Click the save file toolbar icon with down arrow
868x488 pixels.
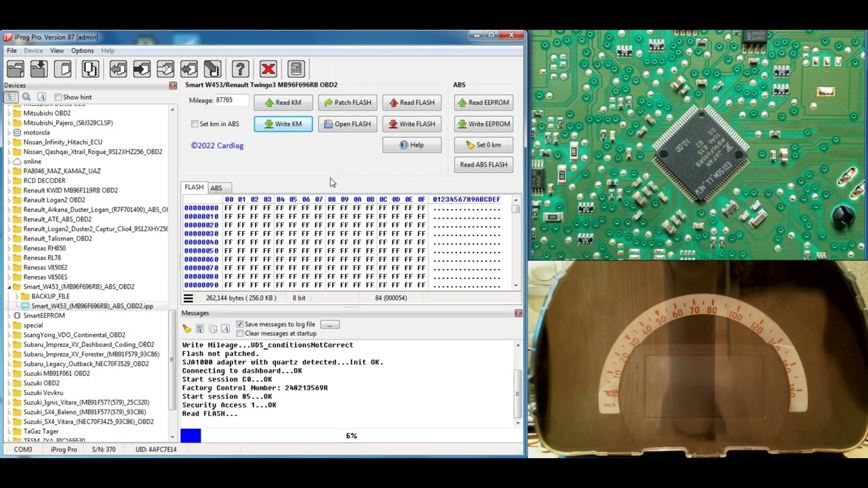39,68
